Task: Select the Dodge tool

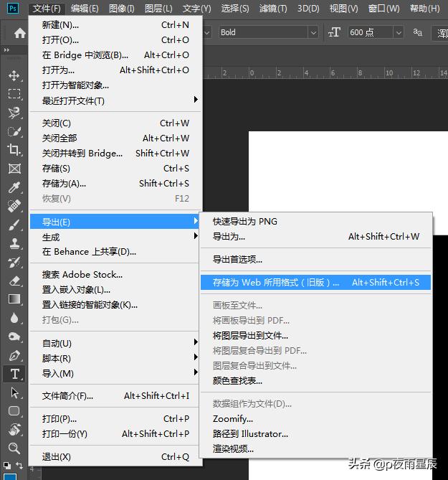Action: (x=14, y=337)
